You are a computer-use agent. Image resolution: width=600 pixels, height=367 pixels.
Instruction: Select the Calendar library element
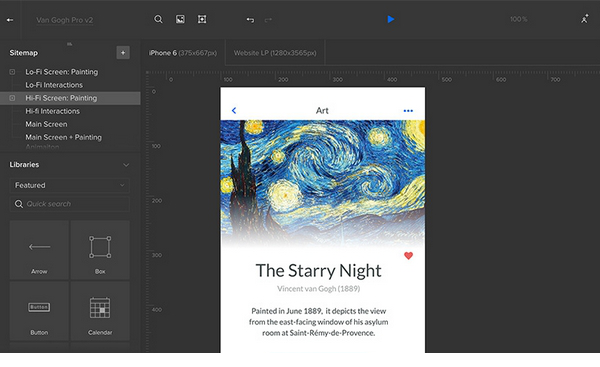(100, 311)
